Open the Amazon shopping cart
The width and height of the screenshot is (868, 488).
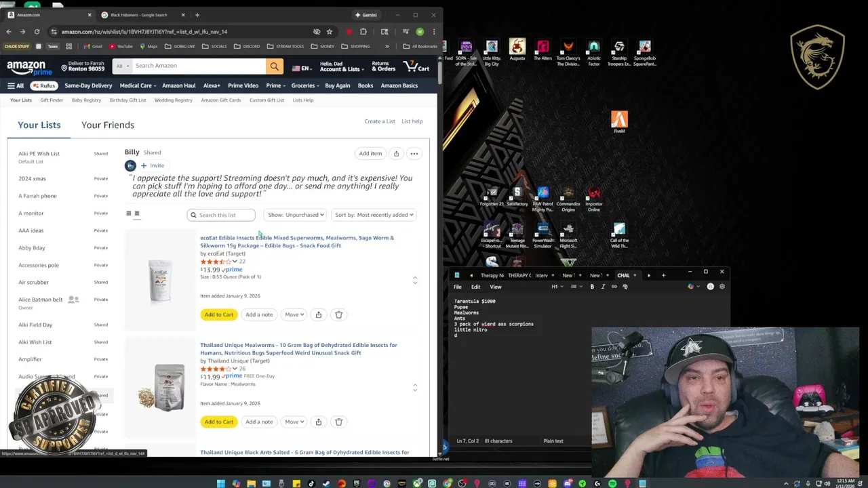tap(416, 66)
